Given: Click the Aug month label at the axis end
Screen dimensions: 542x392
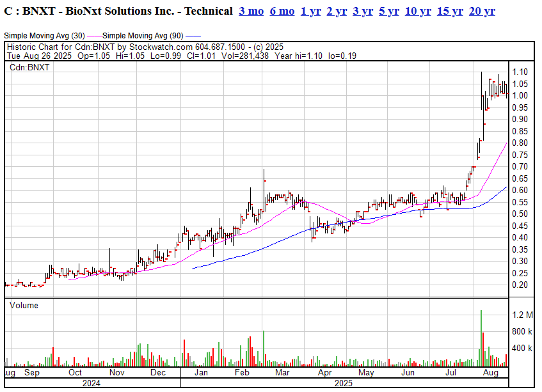Looking at the screenshot, I should tap(491, 373).
